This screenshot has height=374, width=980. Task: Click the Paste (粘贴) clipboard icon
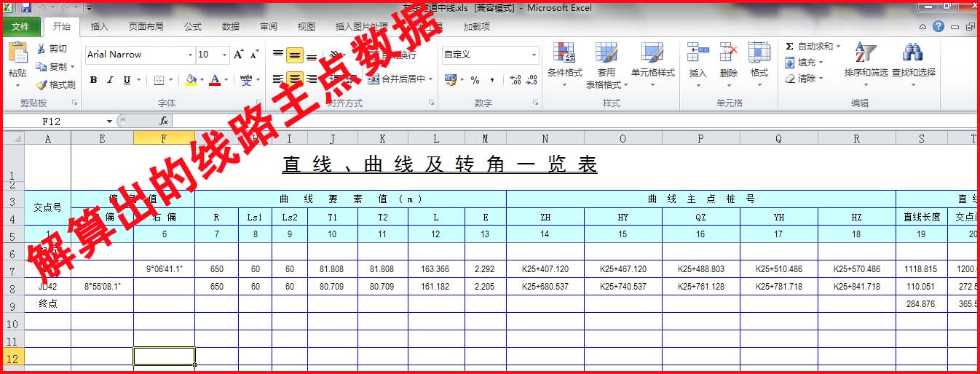point(17,53)
